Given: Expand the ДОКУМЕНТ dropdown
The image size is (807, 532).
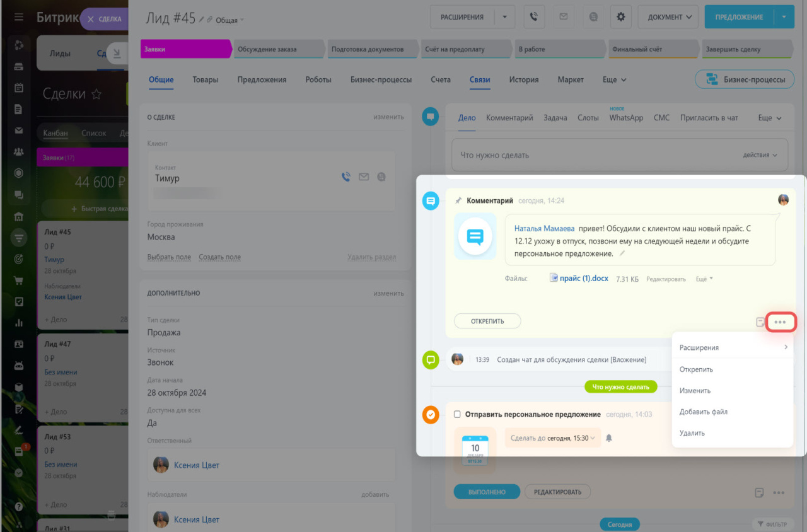Looking at the screenshot, I should (x=668, y=18).
